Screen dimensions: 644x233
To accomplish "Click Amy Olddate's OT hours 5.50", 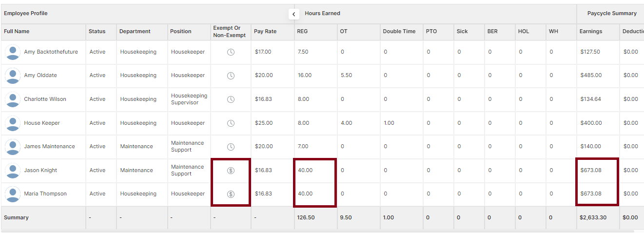I will [x=346, y=75].
